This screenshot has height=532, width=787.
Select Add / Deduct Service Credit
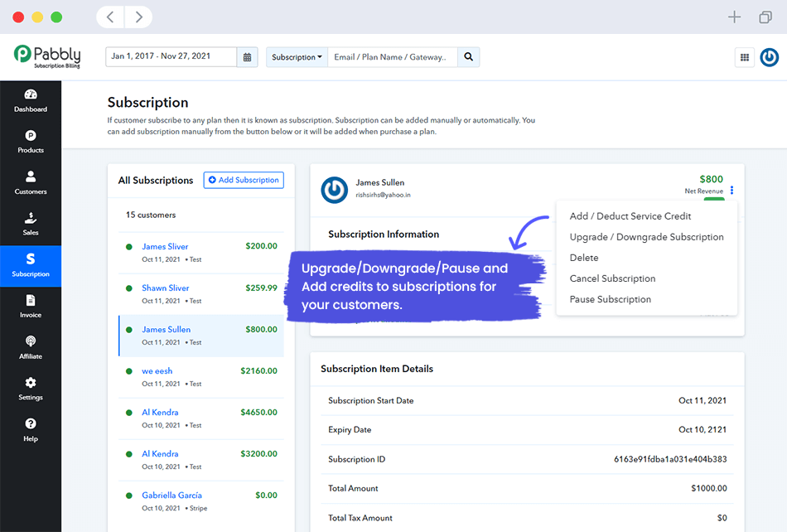tap(630, 216)
